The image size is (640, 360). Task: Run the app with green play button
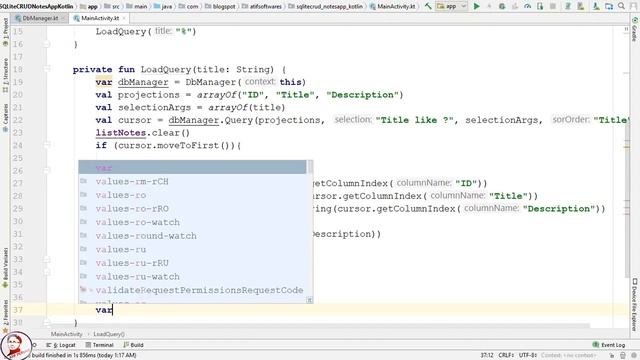476,6
